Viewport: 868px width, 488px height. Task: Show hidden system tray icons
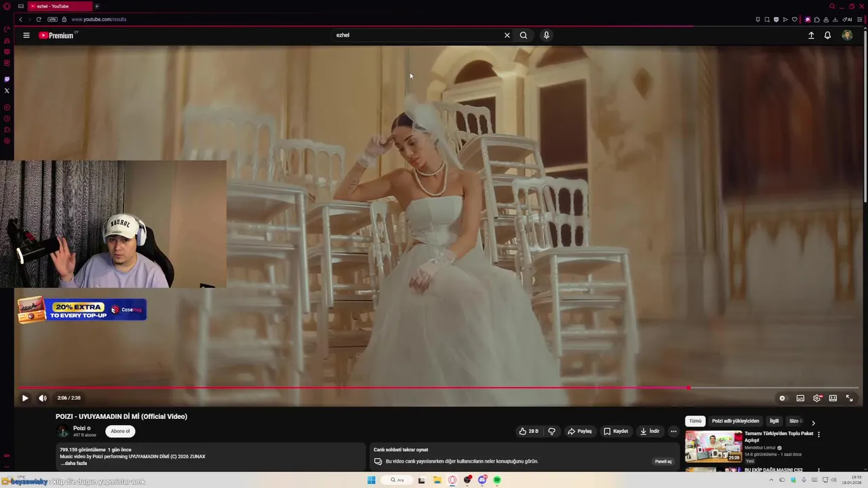click(771, 480)
